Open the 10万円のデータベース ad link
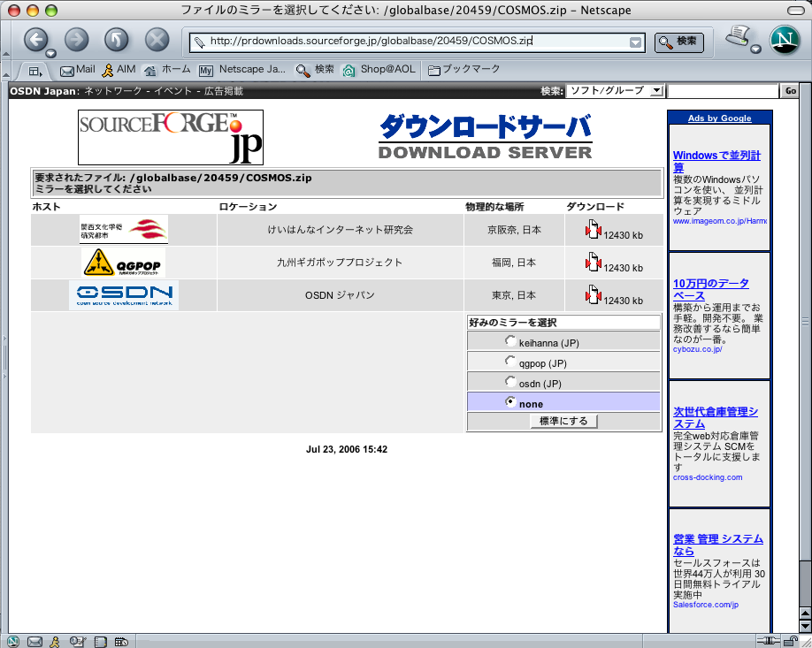This screenshot has width=812, height=648. pos(710,290)
